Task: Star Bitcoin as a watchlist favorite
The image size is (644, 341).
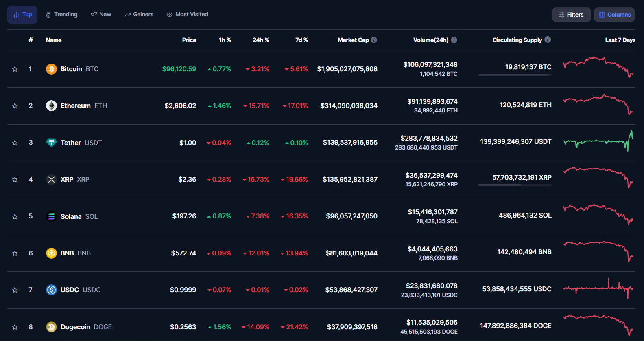Action: click(x=15, y=69)
